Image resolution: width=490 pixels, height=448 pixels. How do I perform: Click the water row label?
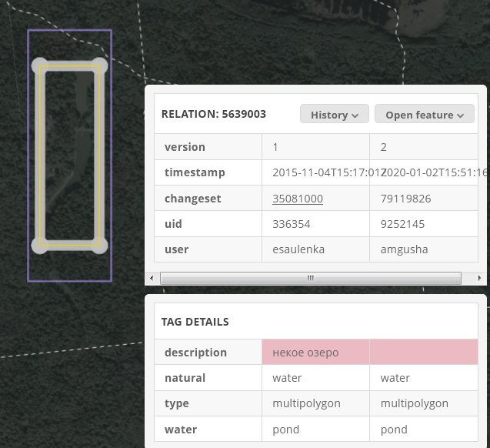click(181, 430)
